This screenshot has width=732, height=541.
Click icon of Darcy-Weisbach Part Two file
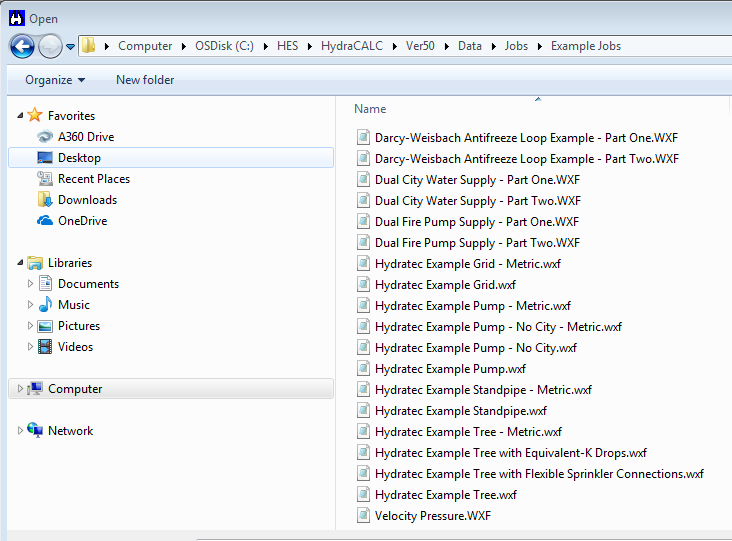(x=363, y=158)
